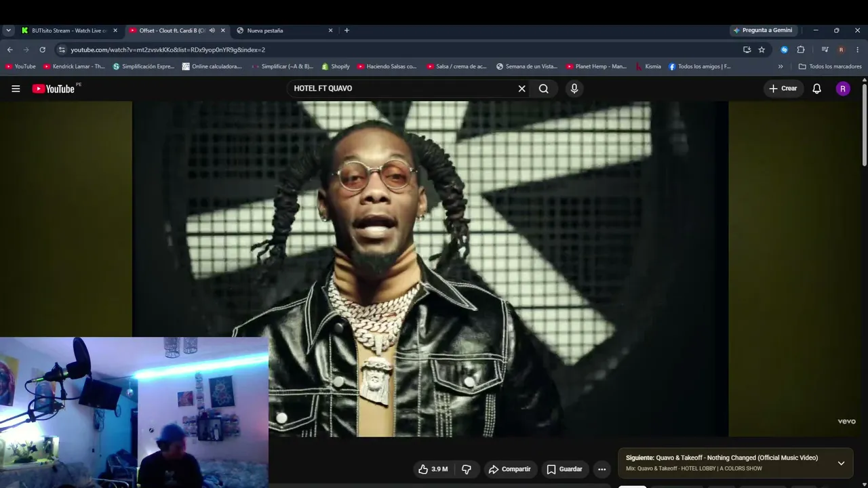Like the video (3.9 M)
The height and width of the screenshot is (488, 868).
pos(433,469)
